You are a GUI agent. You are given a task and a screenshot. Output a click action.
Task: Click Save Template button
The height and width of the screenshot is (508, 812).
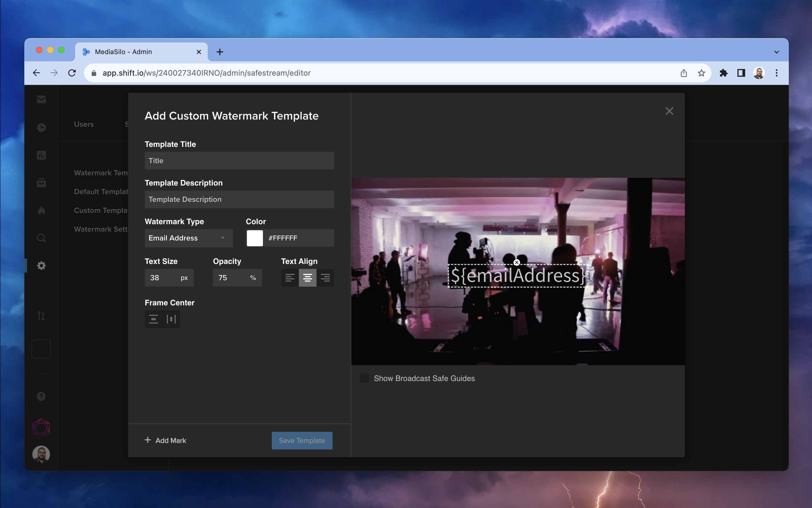302,440
